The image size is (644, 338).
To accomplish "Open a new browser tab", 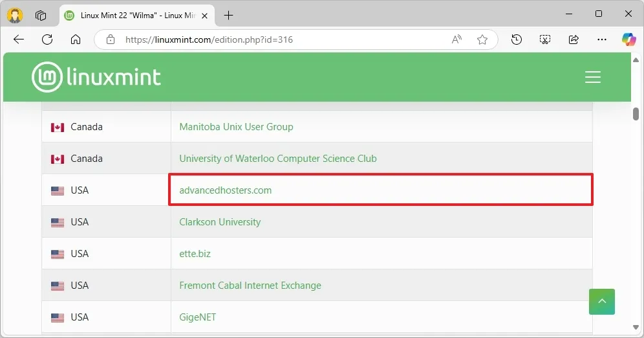I will coord(228,15).
